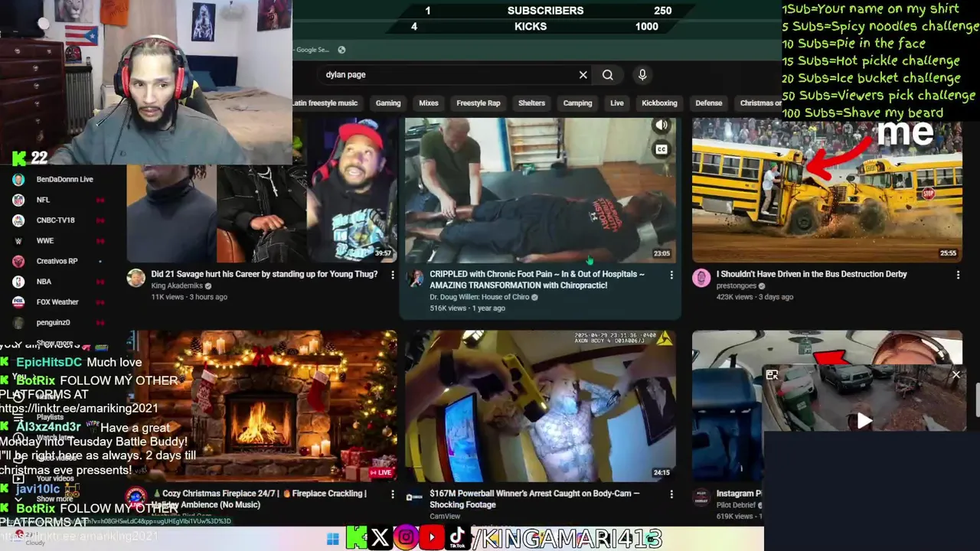Open 'Dr. Doug Willen: House of Chiro' channel

click(x=479, y=297)
